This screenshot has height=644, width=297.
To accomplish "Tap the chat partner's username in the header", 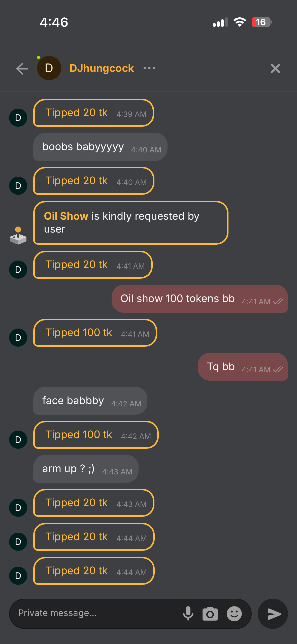I will 102,68.
